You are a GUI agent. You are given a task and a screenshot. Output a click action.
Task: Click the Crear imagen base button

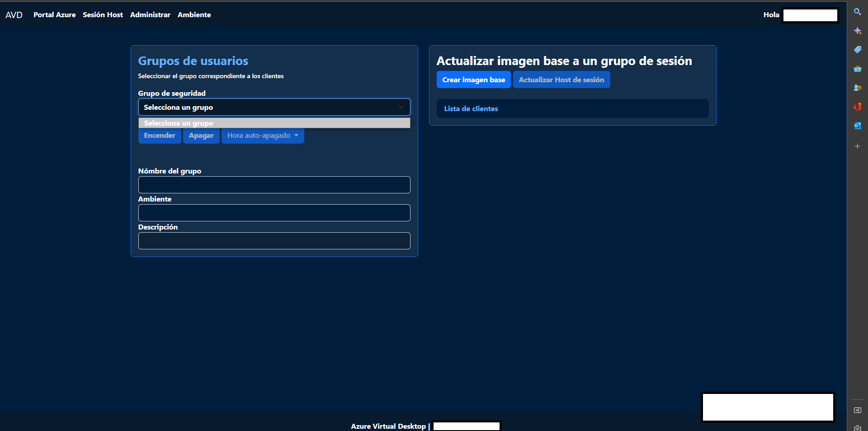[x=473, y=80]
